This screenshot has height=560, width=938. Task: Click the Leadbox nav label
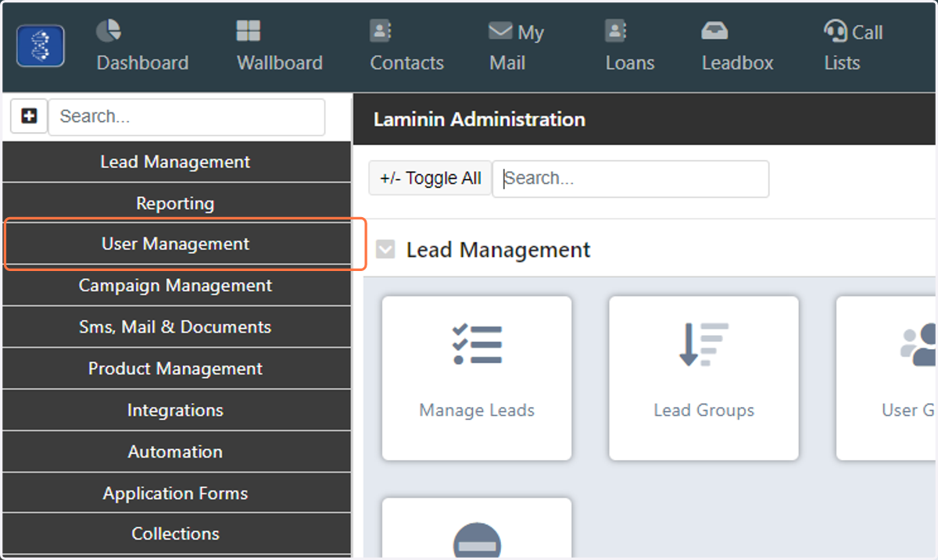click(x=738, y=63)
